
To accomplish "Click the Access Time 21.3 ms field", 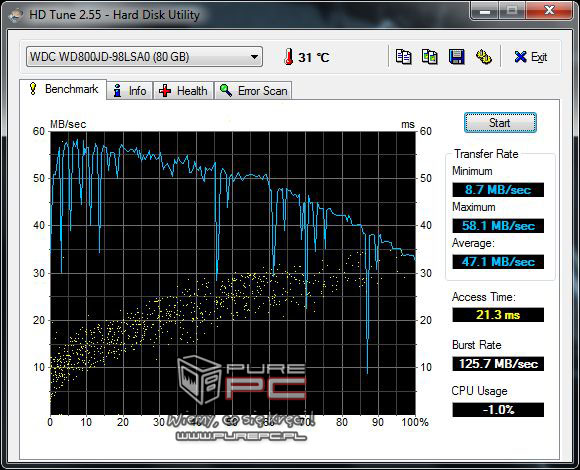I will pos(498,315).
